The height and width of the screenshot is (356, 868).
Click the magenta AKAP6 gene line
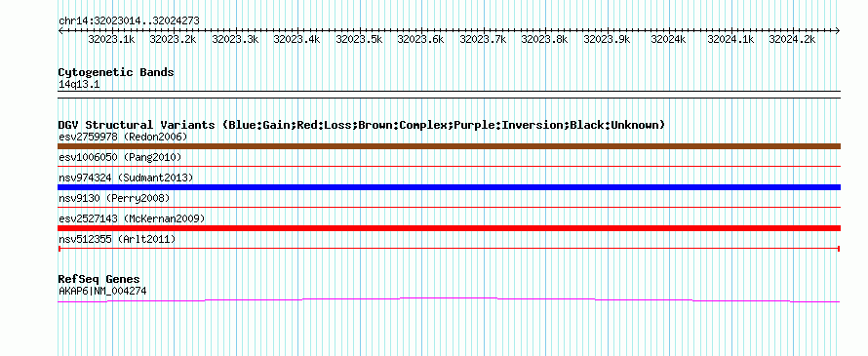pos(449,299)
